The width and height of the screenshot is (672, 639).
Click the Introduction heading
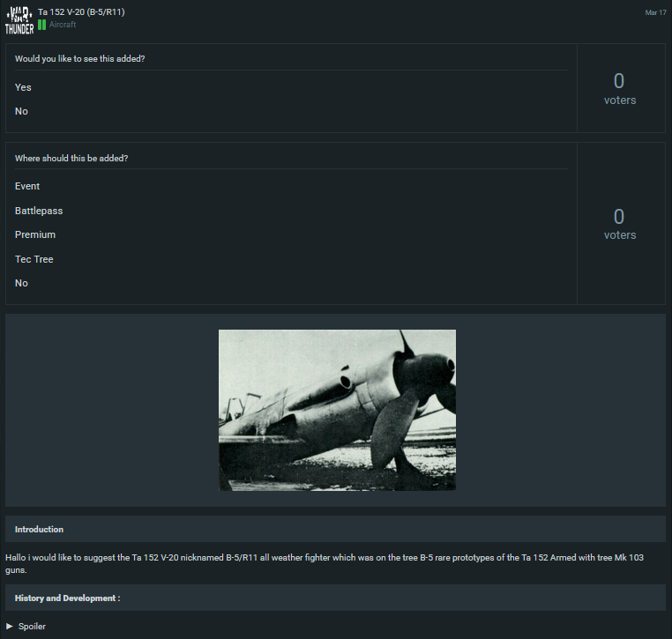coord(39,530)
